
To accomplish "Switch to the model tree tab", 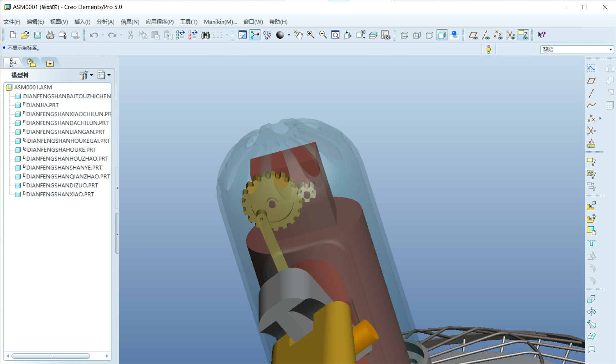I will 13,63.
